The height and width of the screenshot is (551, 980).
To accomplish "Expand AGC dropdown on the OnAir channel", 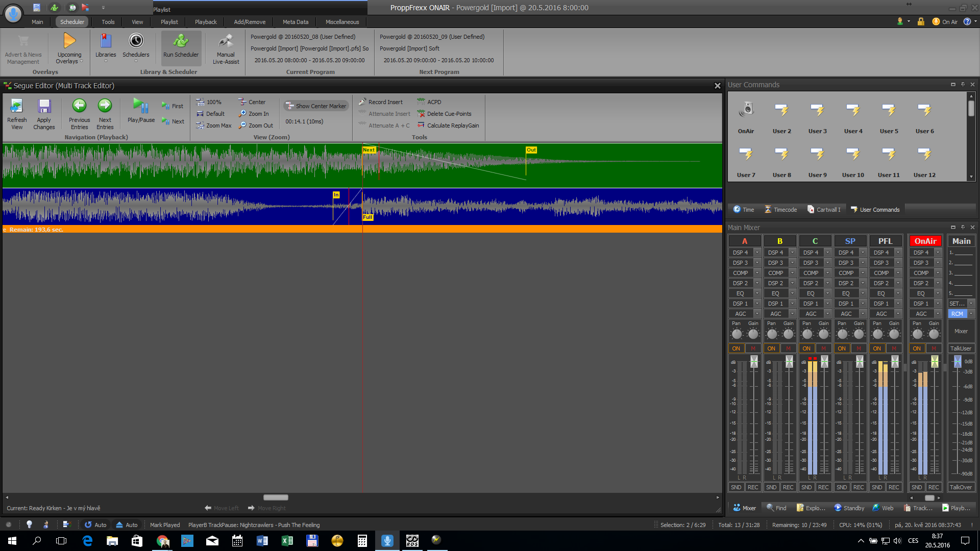I will click(938, 314).
